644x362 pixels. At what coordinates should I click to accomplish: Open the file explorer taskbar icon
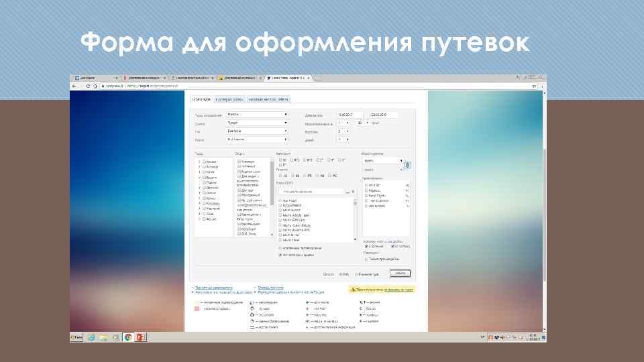pos(103,337)
